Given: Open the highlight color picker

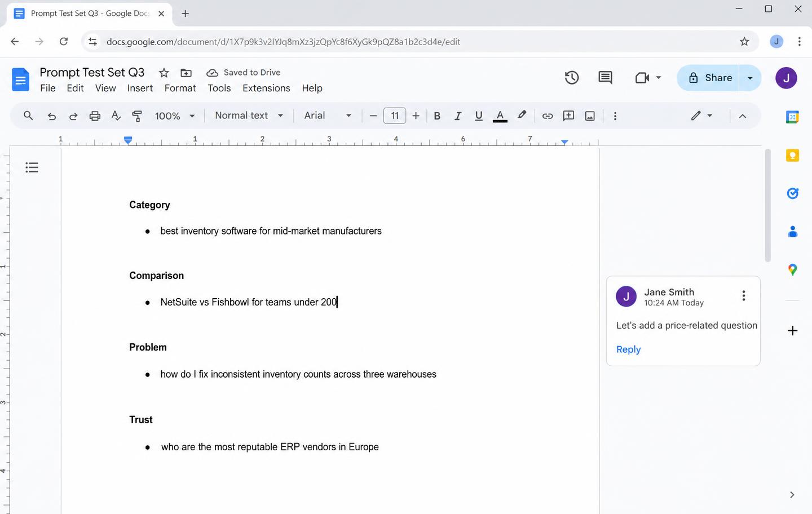Looking at the screenshot, I should 522,116.
